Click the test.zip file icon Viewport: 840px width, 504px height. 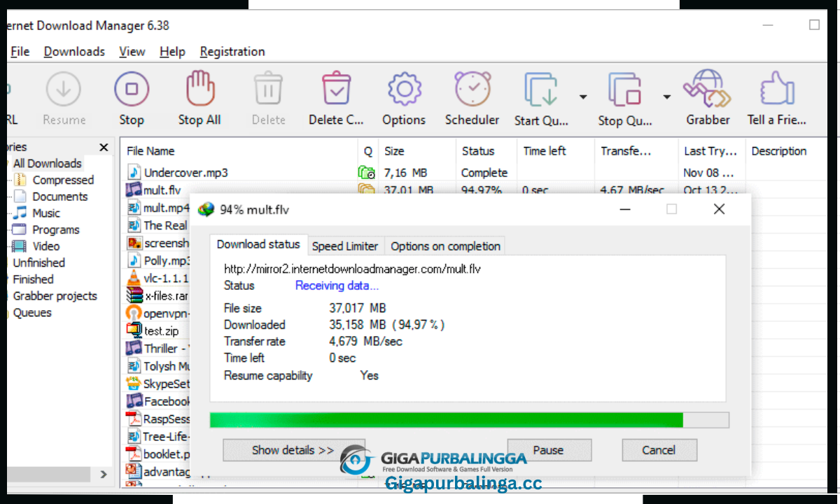click(134, 330)
